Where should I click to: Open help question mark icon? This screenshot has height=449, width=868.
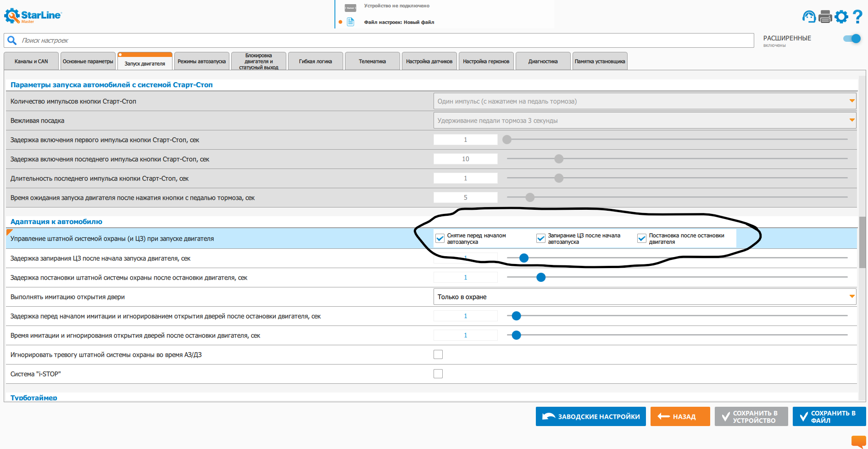coord(857,17)
